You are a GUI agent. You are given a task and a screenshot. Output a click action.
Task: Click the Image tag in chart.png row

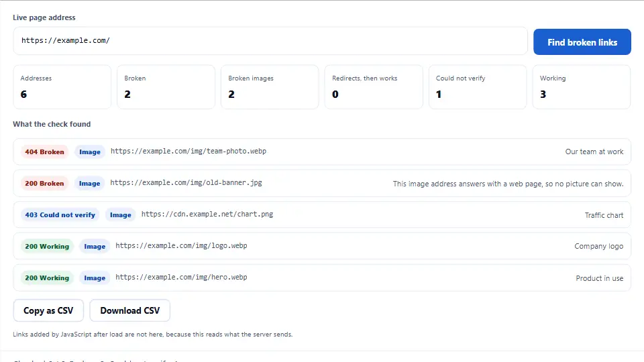[121, 215]
